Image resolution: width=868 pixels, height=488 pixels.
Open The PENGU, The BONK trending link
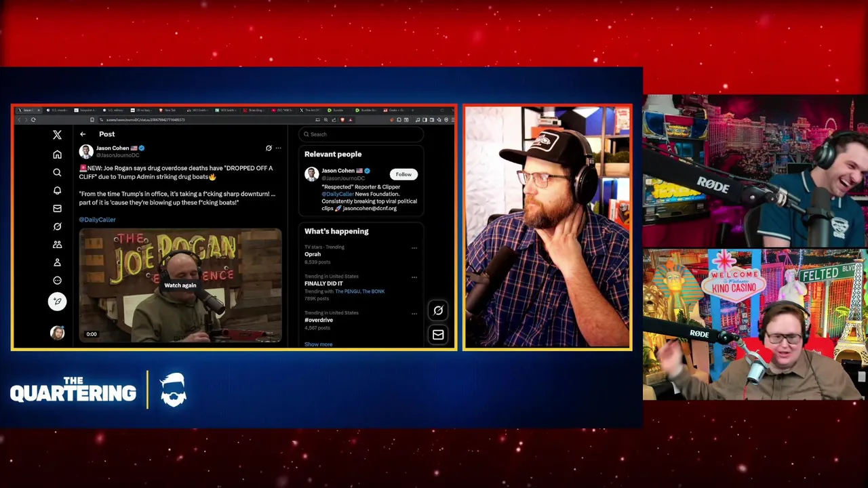pos(359,291)
